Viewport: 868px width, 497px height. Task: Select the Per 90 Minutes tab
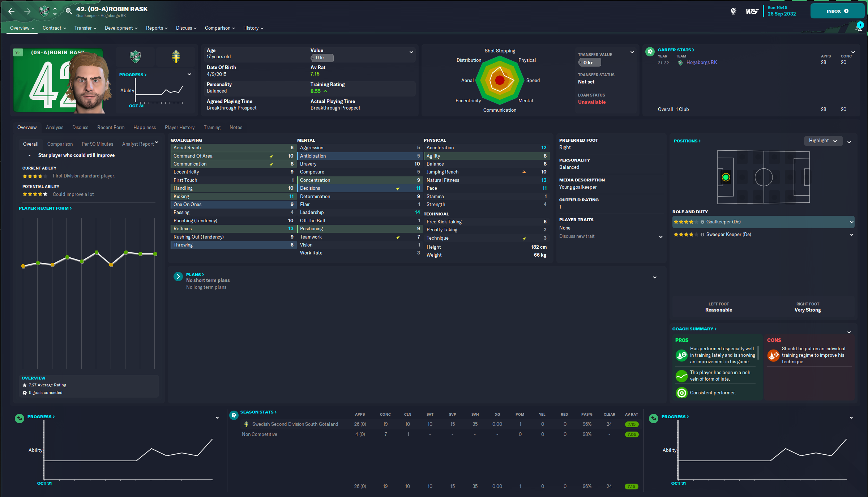[x=97, y=144]
